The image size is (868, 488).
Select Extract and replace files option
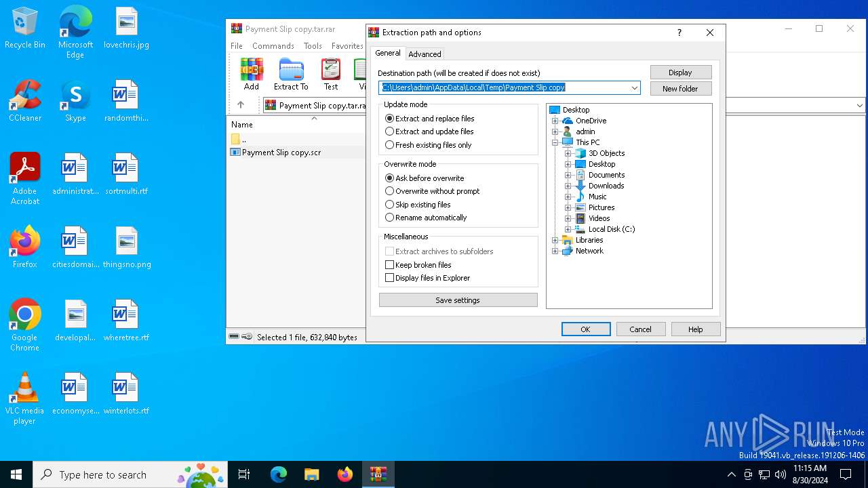430,119
